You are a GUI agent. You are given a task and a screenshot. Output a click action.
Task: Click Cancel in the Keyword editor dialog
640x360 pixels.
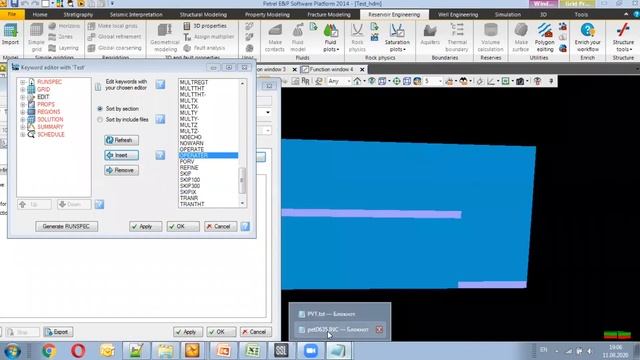[x=220, y=226]
